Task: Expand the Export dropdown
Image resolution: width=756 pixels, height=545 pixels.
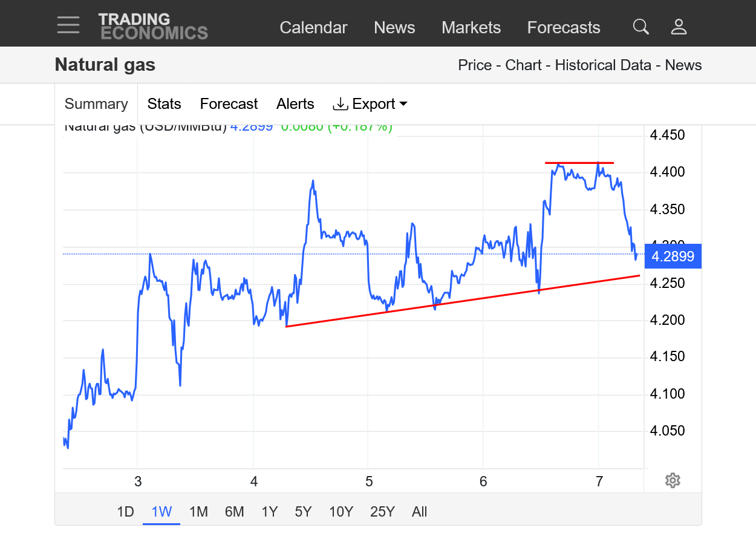Action: point(370,104)
